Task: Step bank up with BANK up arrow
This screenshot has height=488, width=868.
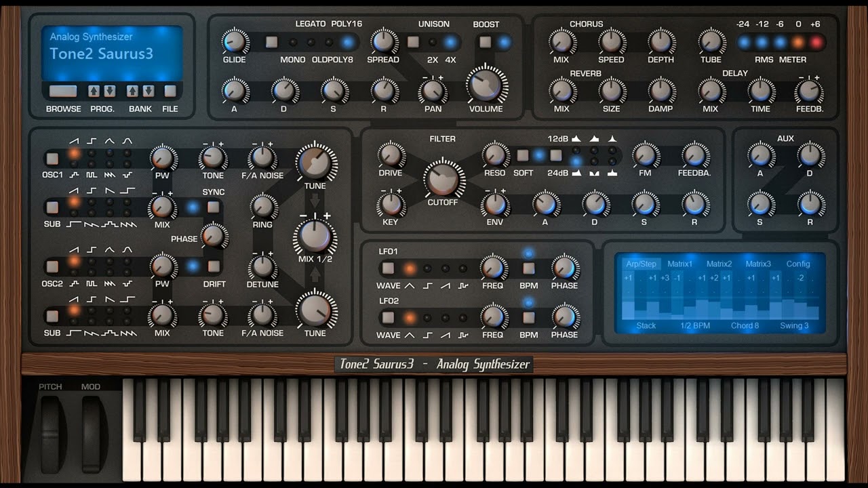Action: 132,91
